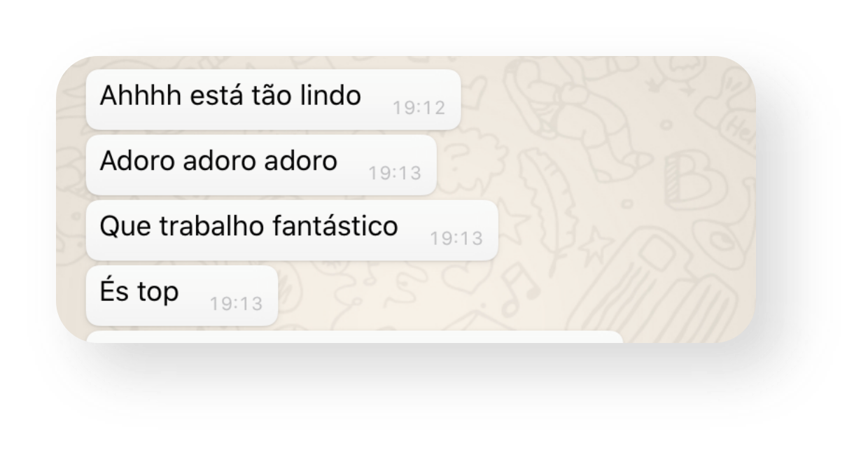The image size is (868, 455).
Task: Select the "Que trabalho fantástico" message
Action: [x=291, y=230]
